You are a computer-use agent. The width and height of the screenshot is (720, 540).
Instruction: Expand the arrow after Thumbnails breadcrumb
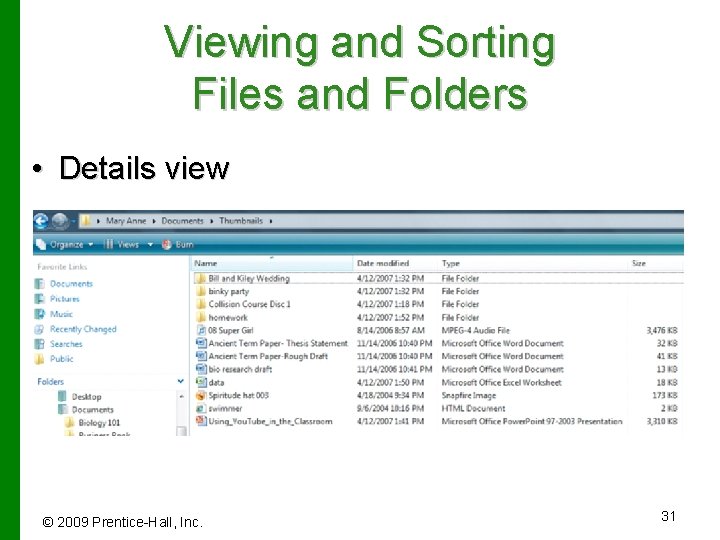(x=271, y=221)
